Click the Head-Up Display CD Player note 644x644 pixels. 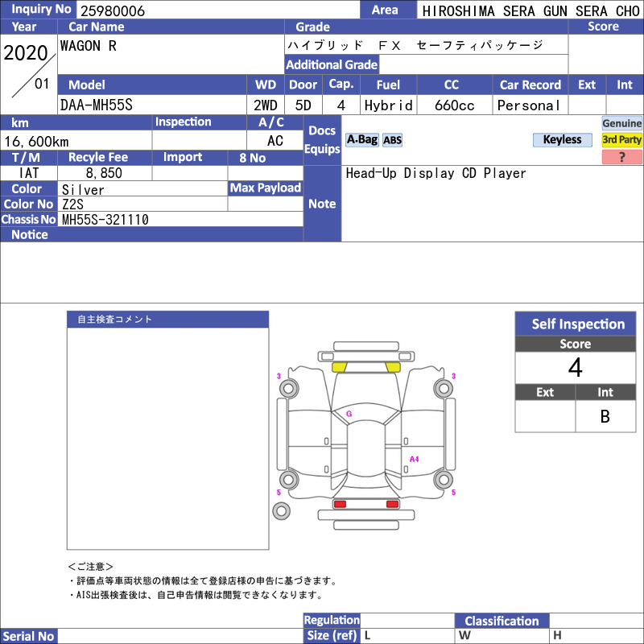pos(436,173)
